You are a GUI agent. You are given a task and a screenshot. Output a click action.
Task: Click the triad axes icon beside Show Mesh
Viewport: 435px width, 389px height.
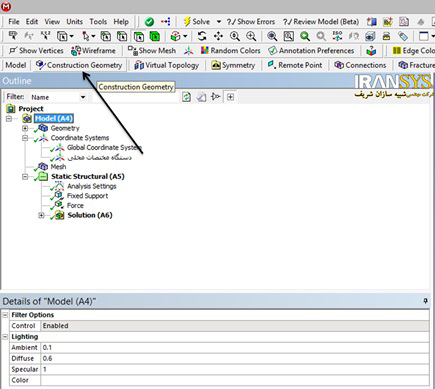188,51
